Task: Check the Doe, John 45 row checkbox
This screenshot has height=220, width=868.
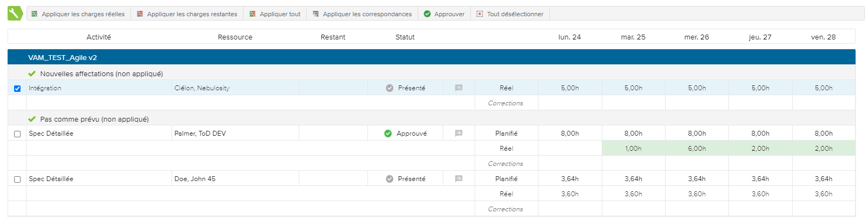Action: (x=17, y=179)
